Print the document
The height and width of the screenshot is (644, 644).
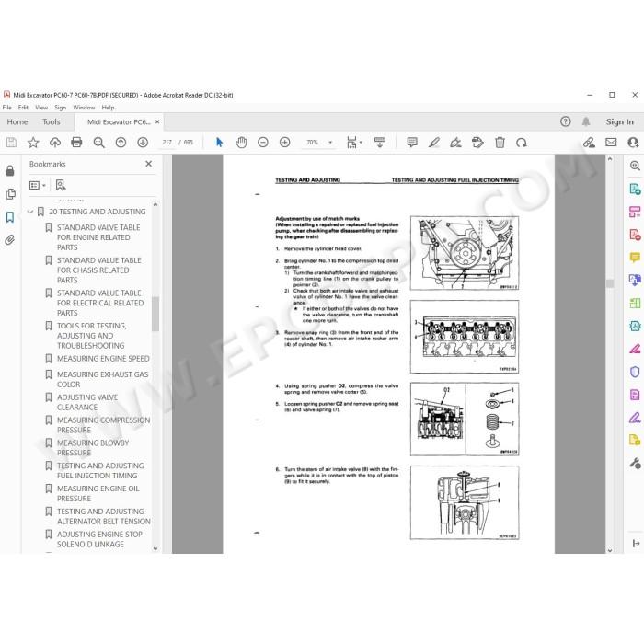(76, 143)
